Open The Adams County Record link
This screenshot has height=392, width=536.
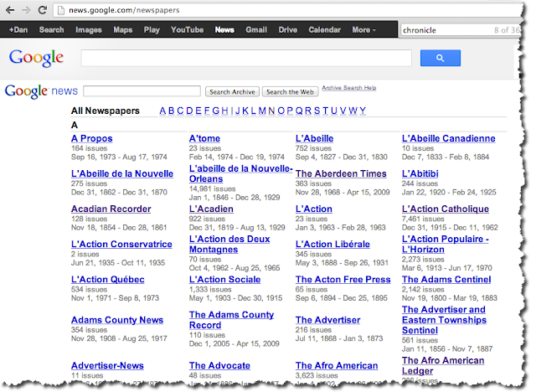231,320
